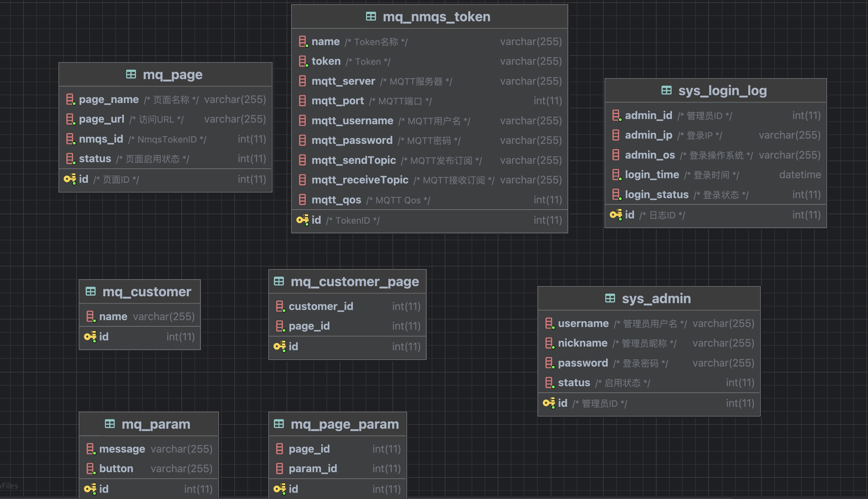Viewport: 868px width, 499px height.
Task: Select the sys_login_log table header
Action: point(716,91)
